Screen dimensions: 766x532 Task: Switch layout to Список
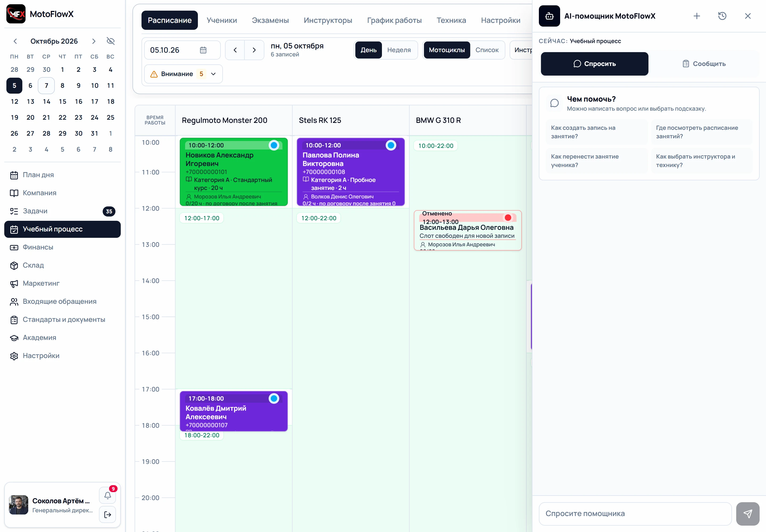pos(487,50)
